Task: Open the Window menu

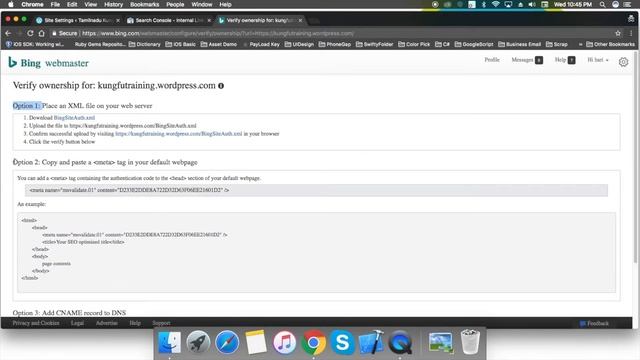Action: tap(202, 4)
